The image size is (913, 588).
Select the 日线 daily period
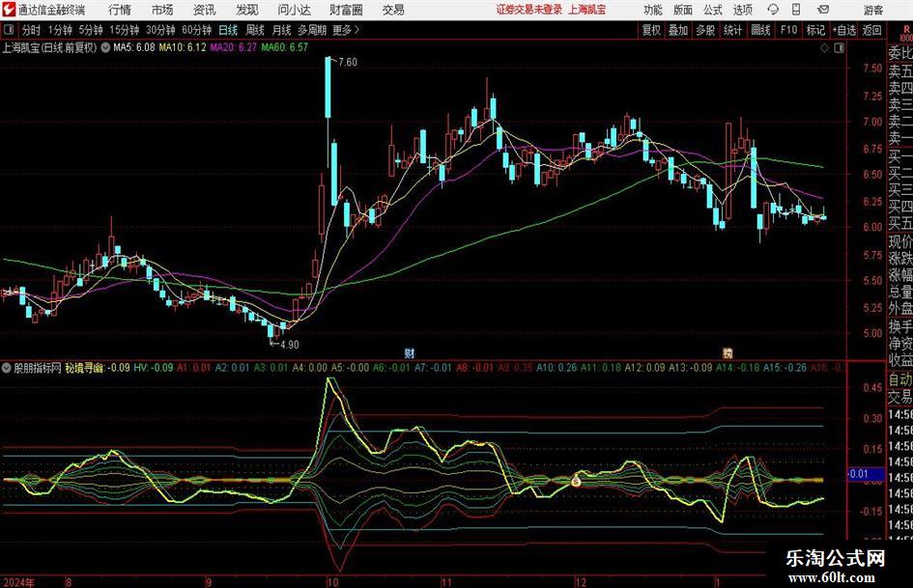[x=228, y=30]
